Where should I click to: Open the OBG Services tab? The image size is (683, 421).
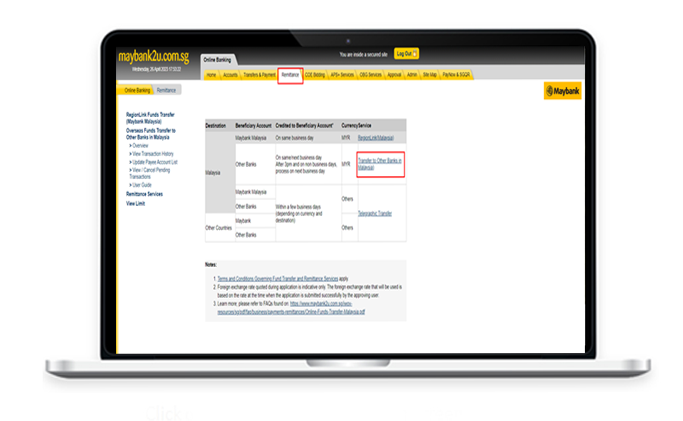(x=370, y=75)
